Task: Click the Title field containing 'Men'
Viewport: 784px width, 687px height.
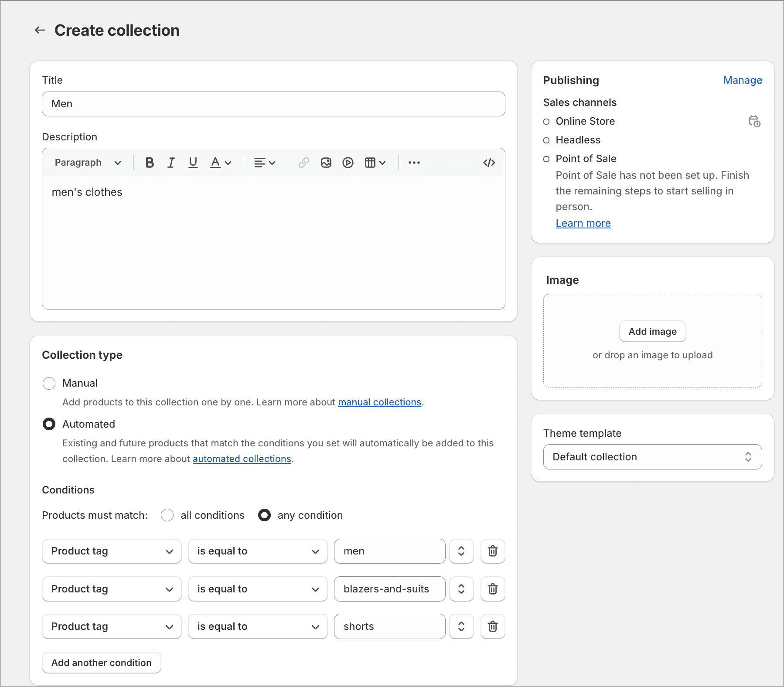Action: pos(273,104)
